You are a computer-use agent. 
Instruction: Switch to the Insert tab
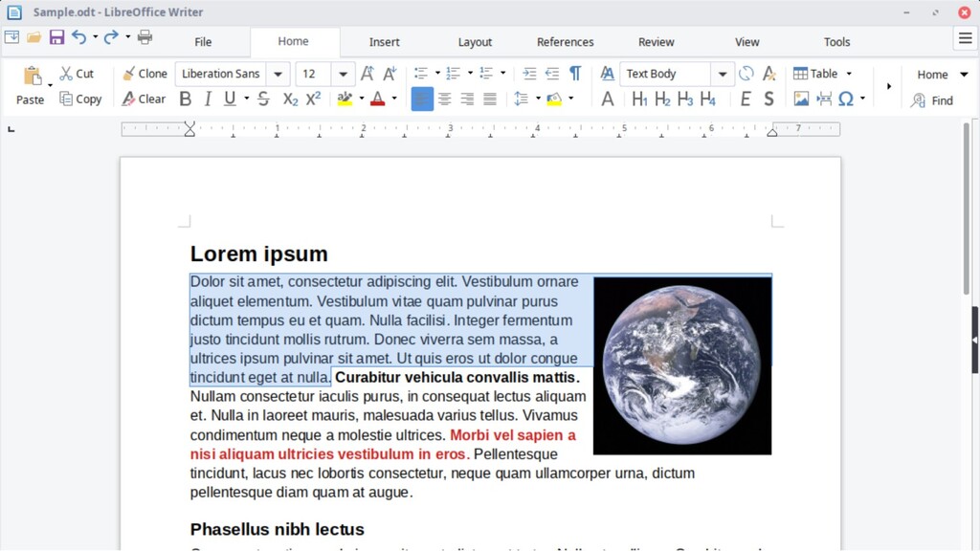[384, 42]
